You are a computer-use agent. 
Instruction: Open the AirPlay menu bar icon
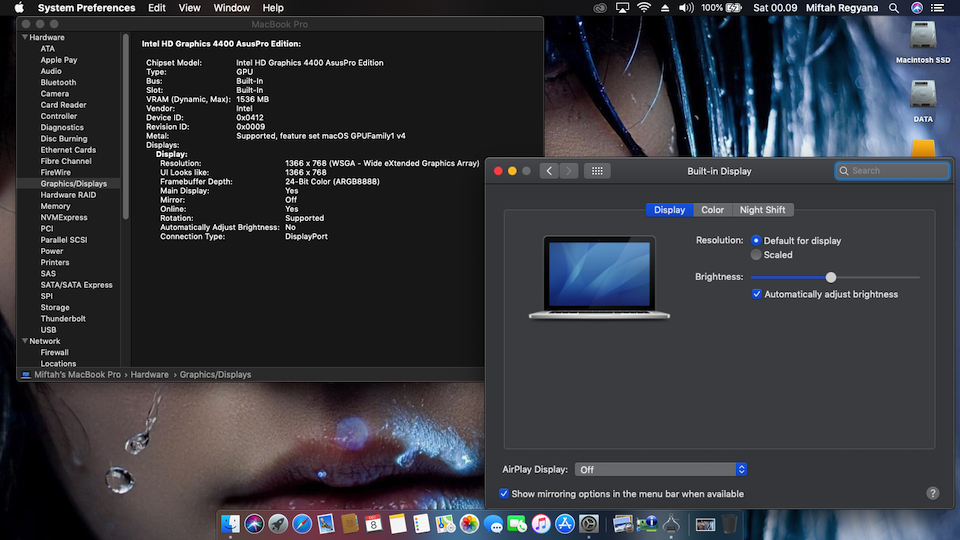pos(622,8)
